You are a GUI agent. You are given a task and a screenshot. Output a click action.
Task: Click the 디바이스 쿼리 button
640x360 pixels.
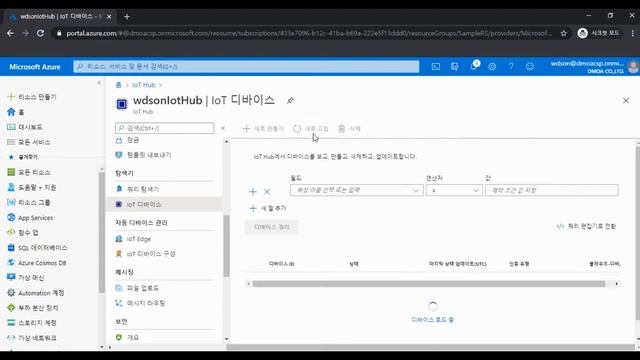[x=272, y=227]
